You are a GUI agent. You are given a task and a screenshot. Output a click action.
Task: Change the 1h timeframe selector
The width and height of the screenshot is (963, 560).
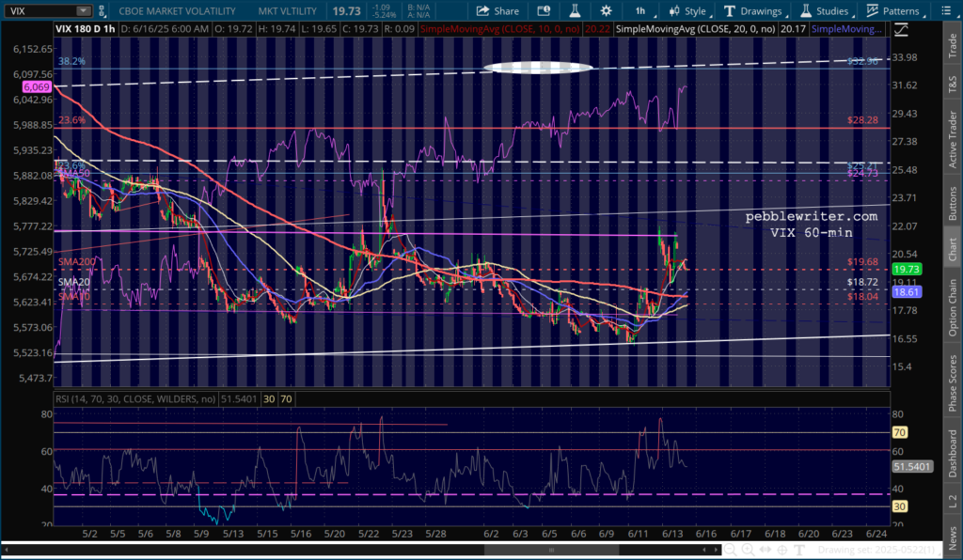[639, 11]
